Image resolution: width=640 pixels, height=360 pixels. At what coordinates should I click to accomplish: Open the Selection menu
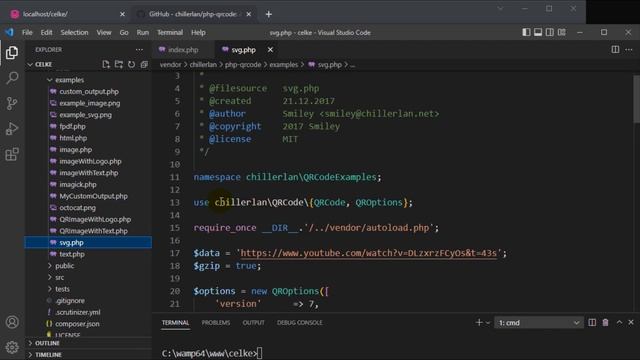[74, 32]
